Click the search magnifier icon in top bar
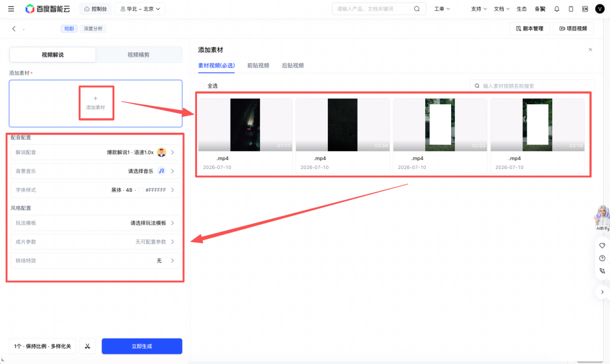The image size is (610, 364). tap(417, 8)
